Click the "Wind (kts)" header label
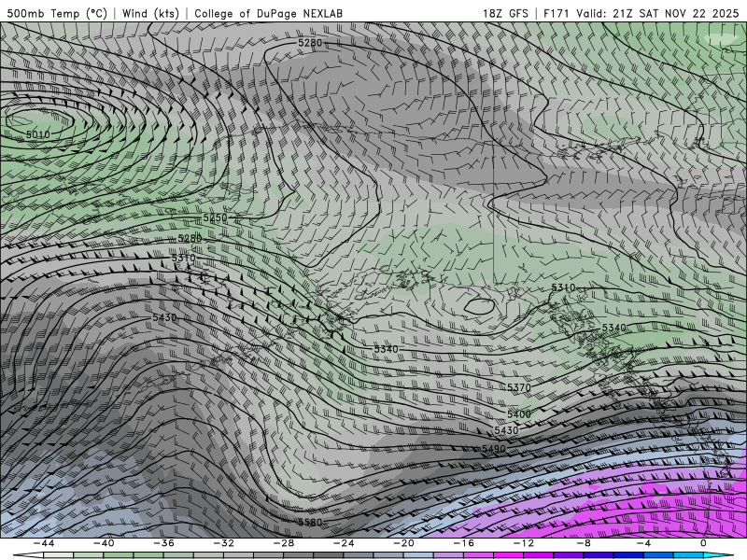This screenshot has width=747, height=560. 150,13
